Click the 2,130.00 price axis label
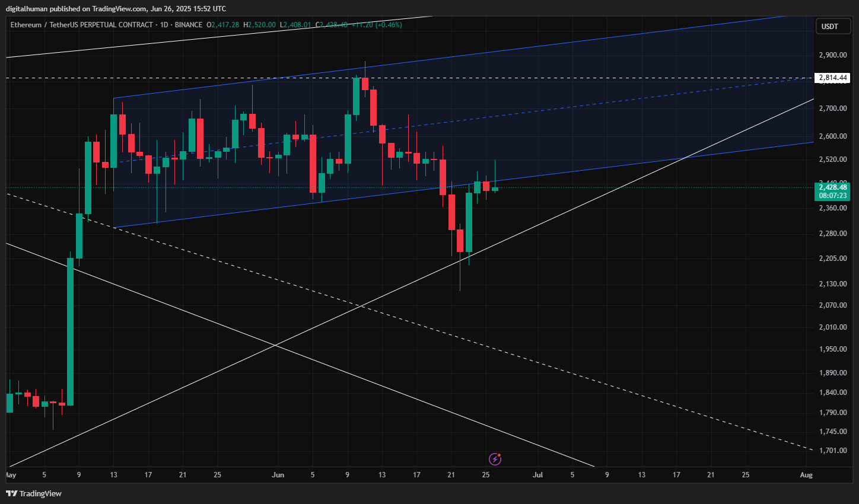This screenshot has height=504, width=859. pos(832,284)
